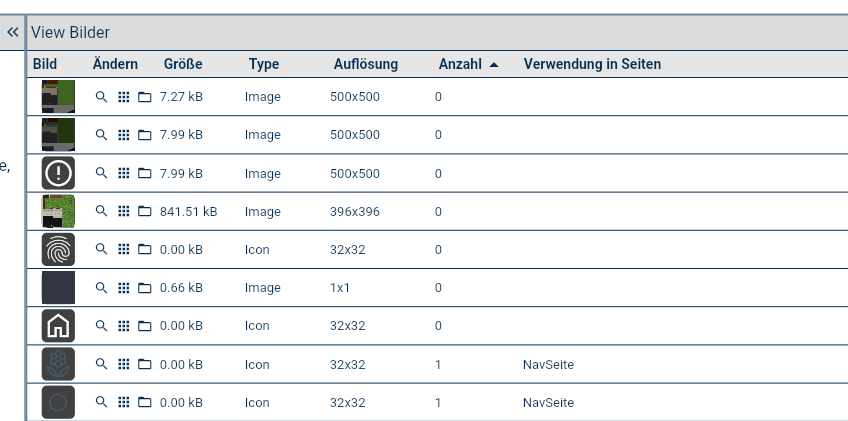
Task: Select the fingerprint icon thumbnail
Action: [58, 249]
